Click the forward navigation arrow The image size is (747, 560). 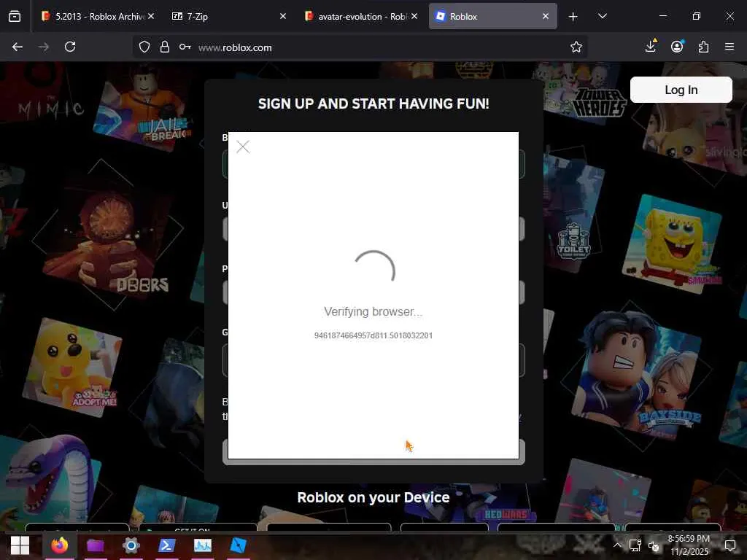43,47
